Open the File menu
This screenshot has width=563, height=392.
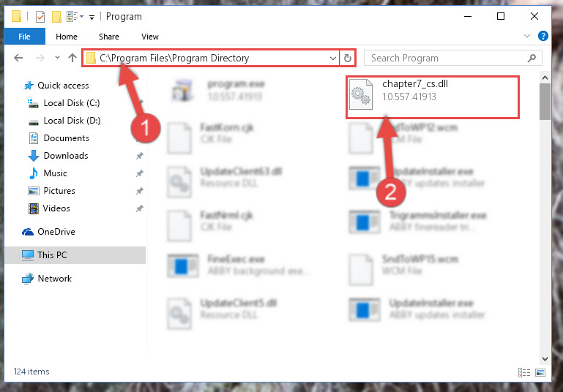pos(24,37)
